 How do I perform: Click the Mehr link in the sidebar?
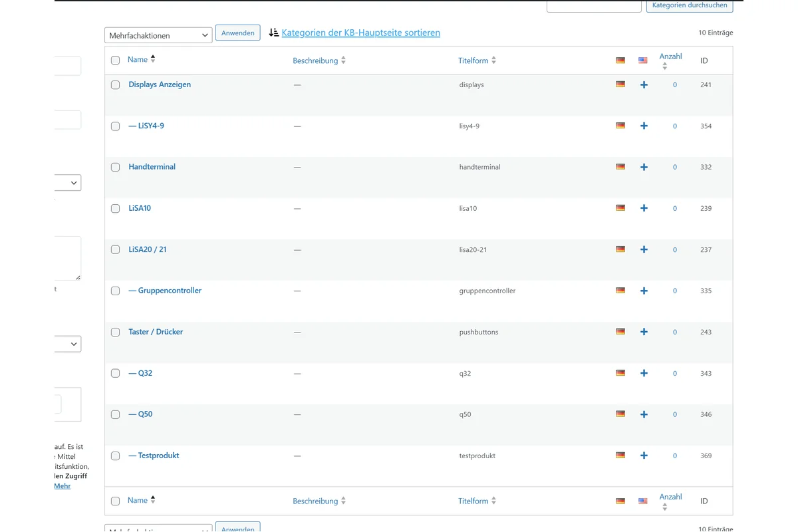[x=62, y=485]
